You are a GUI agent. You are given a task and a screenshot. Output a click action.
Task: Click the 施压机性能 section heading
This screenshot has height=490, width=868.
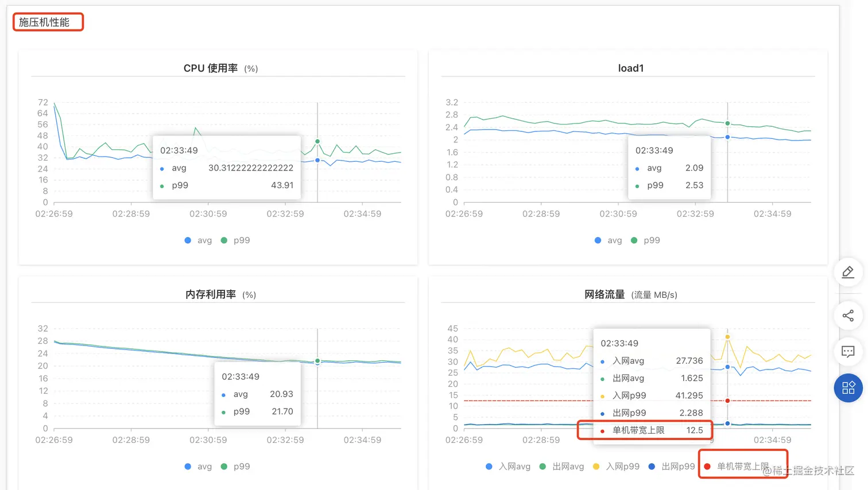click(44, 22)
